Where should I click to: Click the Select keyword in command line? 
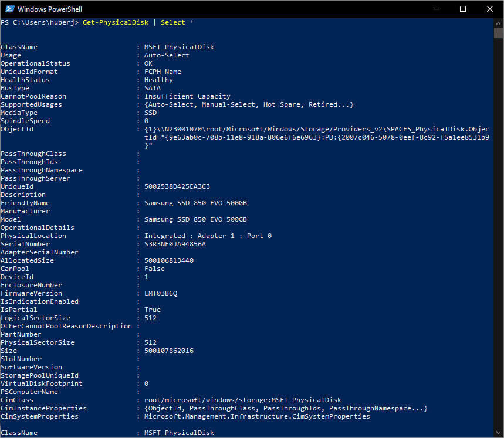pos(173,22)
